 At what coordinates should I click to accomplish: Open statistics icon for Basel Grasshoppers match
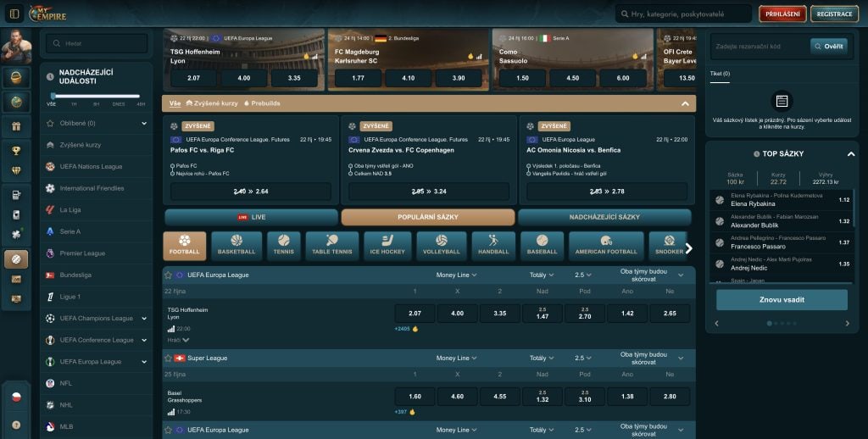pyautogui.click(x=171, y=412)
